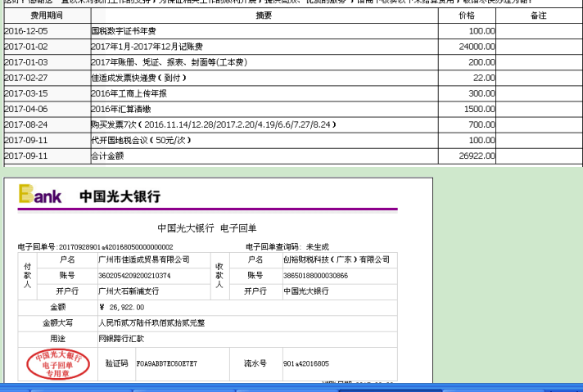Image resolution: width=583 pixels, height=392 pixels.
Task: Click the receipt amount ¥ 26,922.00
Action: pos(122,307)
